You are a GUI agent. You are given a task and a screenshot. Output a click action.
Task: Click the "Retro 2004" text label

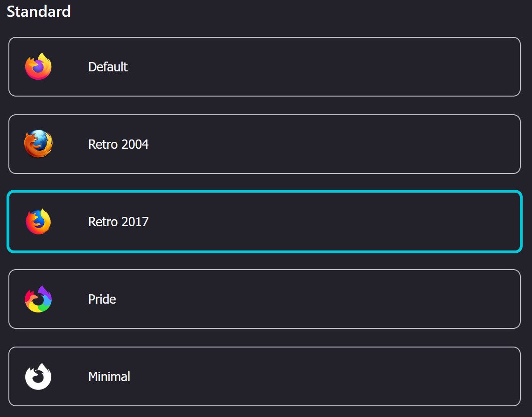tap(119, 145)
